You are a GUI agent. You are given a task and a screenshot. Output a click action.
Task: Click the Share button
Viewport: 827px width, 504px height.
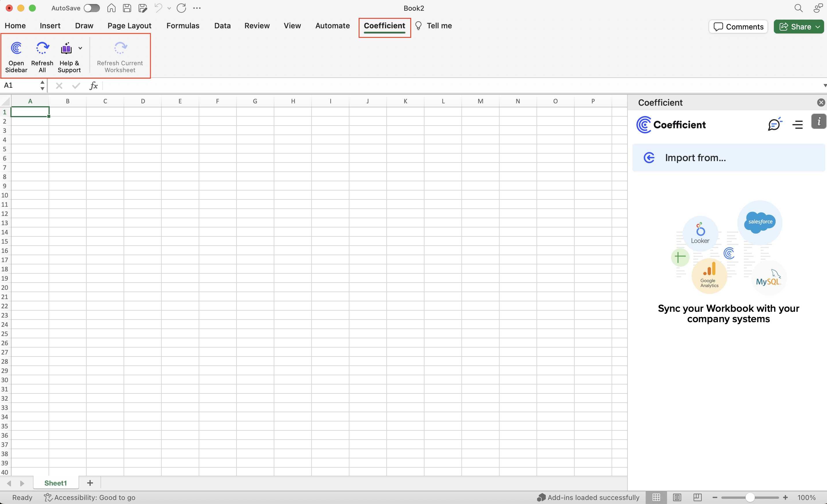[x=798, y=27]
